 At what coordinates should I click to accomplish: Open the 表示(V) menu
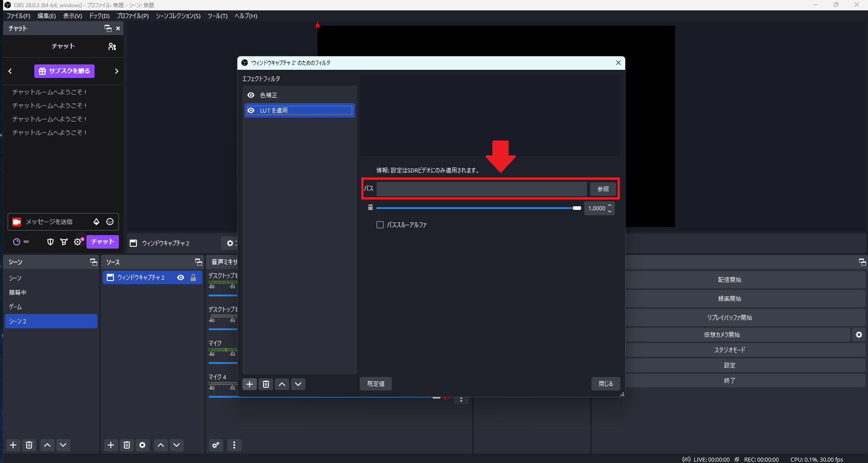(x=73, y=16)
